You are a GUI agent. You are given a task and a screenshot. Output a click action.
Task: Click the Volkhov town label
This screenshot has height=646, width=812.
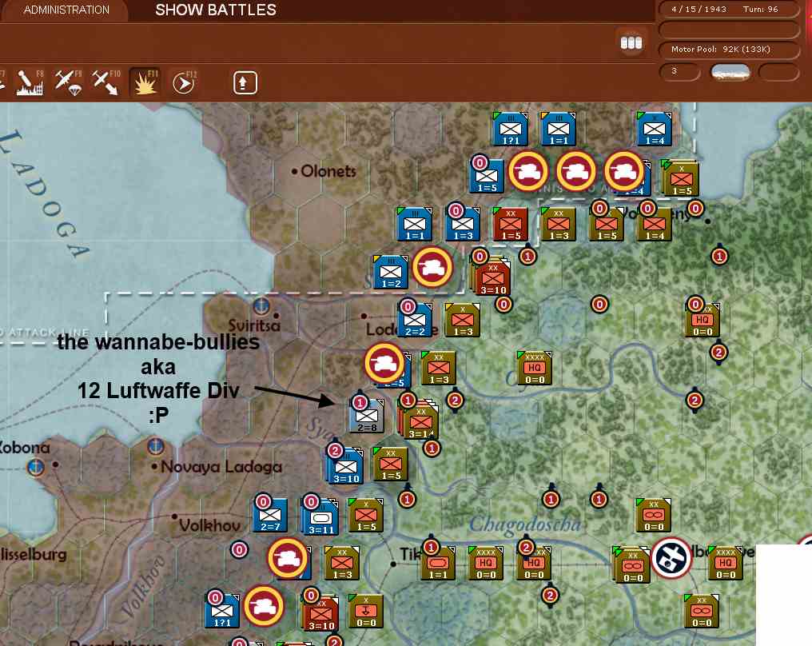tap(209, 525)
